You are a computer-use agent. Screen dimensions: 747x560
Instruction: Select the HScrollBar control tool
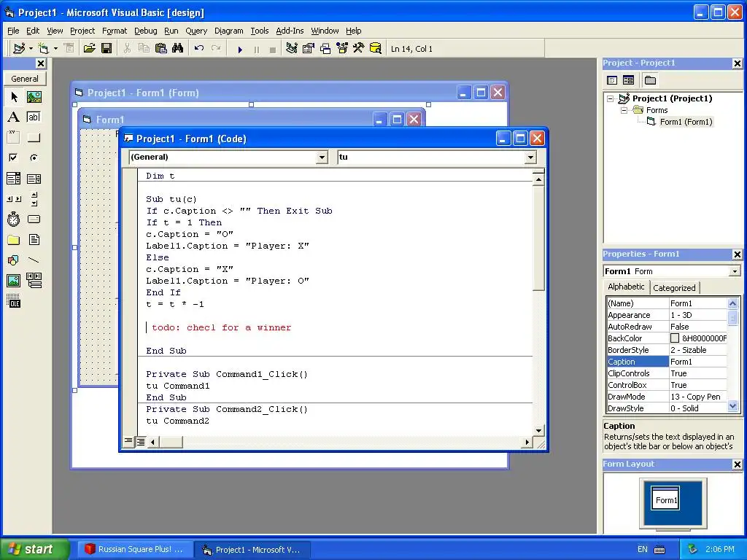14,198
